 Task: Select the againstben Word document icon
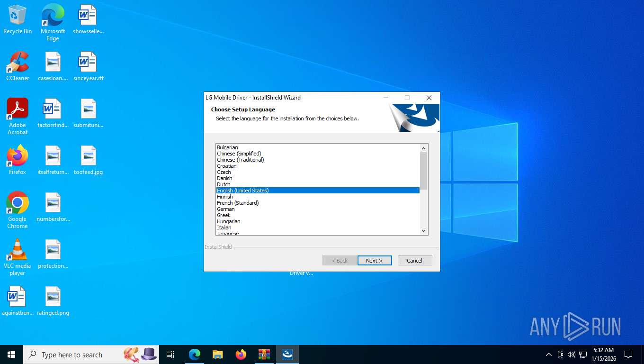coord(18,301)
